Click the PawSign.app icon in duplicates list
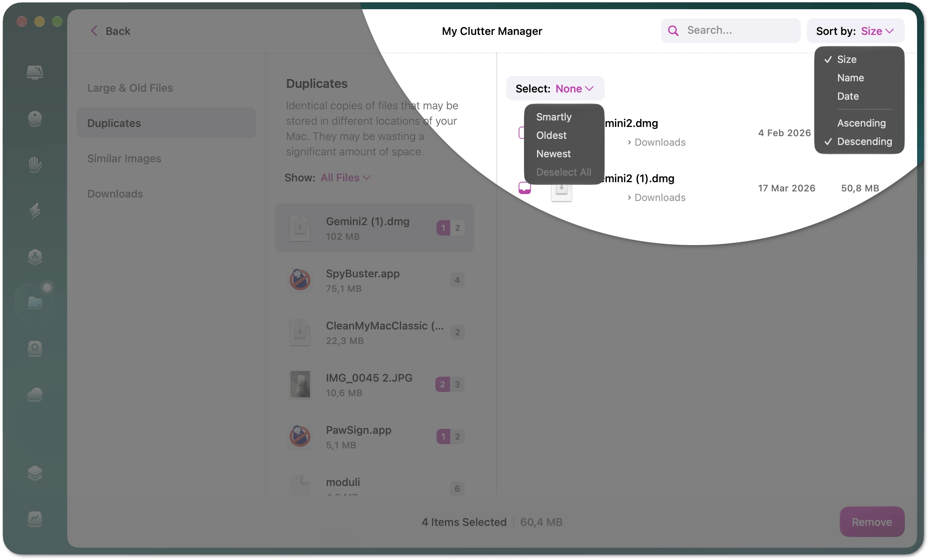This screenshot has width=929, height=560. pos(300,436)
